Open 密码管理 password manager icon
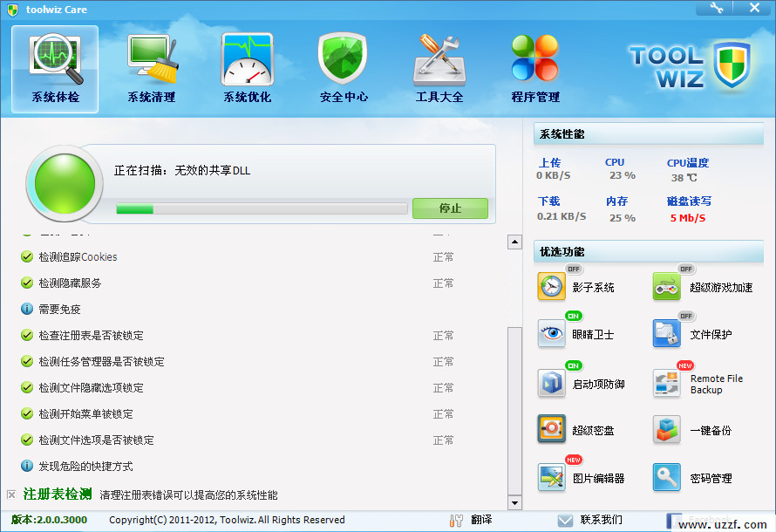The height and width of the screenshot is (532, 776). pos(667,478)
